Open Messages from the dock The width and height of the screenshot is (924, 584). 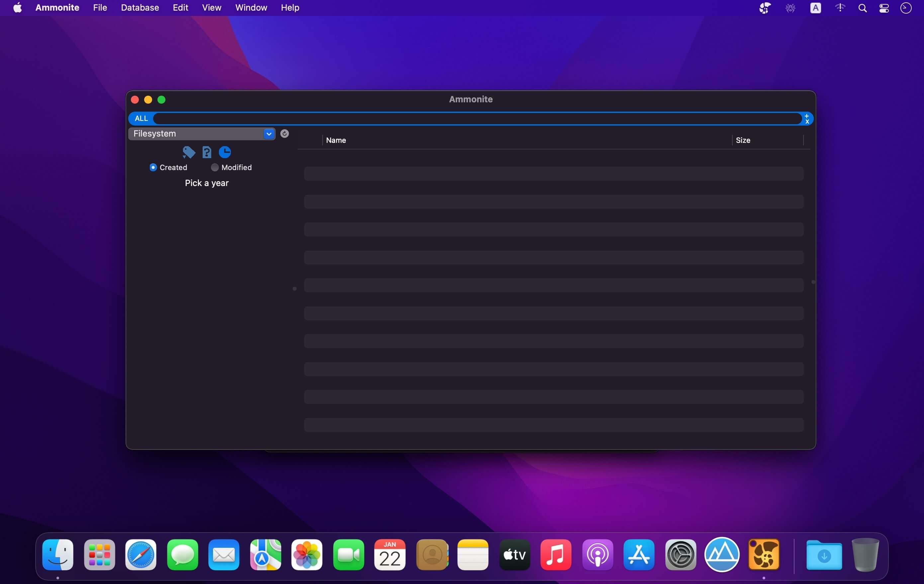tap(183, 554)
